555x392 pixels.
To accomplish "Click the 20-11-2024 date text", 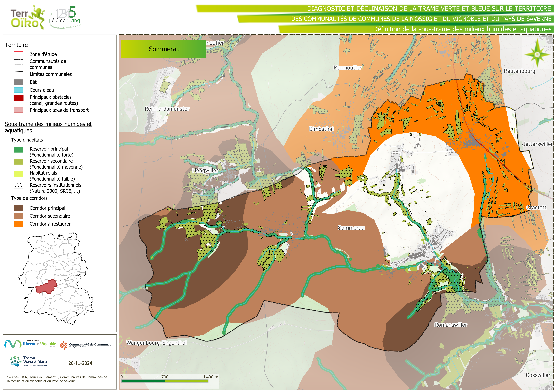I will (x=80, y=363).
